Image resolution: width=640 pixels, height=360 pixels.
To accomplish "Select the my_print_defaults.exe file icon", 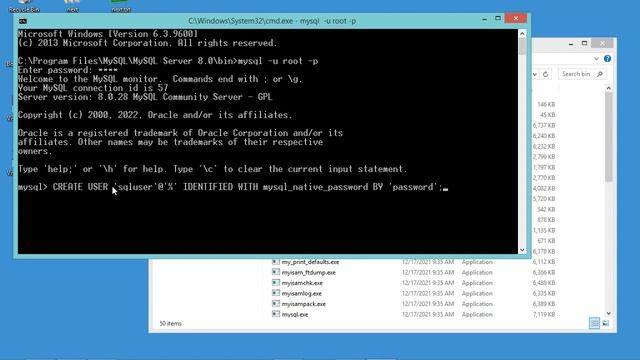I will [276, 262].
